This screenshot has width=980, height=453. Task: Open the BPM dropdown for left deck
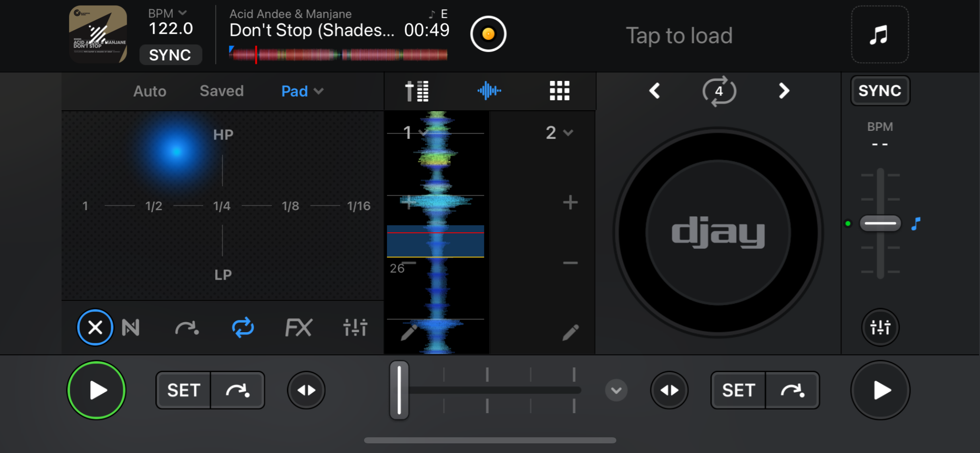pos(167,13)
